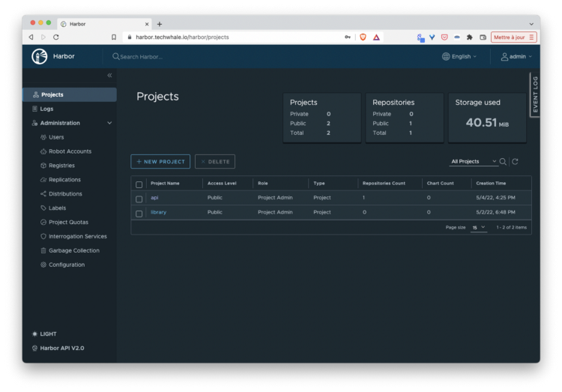Reload the browser page

56,37
